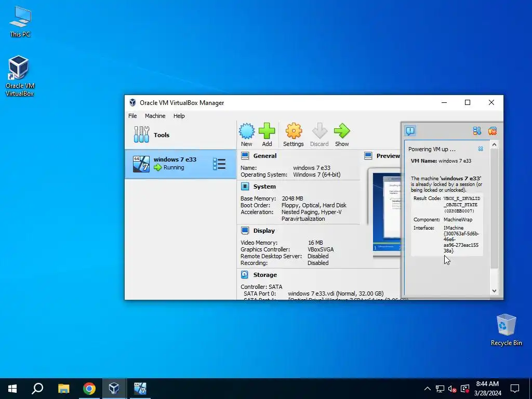The height and width of the screenshot is (399, 532).
Task: Click the Storage section header
Action: (x=265, y=275)
